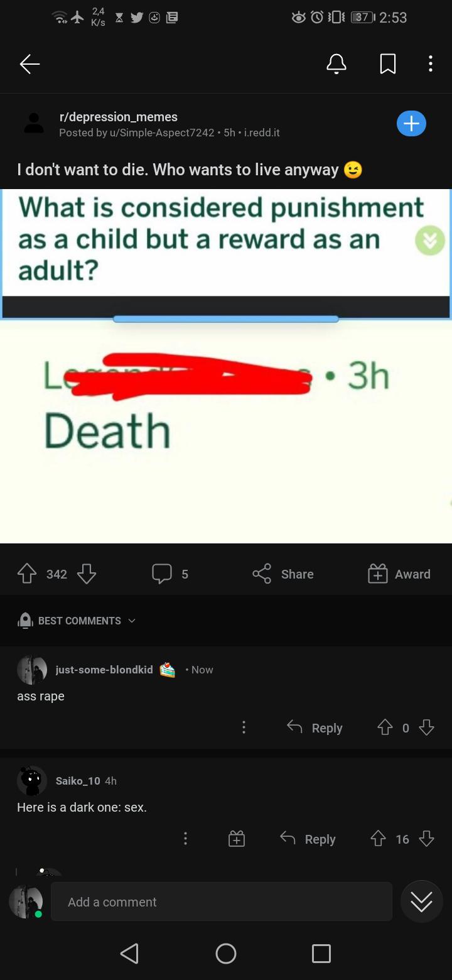
Task: Upvote Saiko_10's comment
Action: (x=378, y=839)
